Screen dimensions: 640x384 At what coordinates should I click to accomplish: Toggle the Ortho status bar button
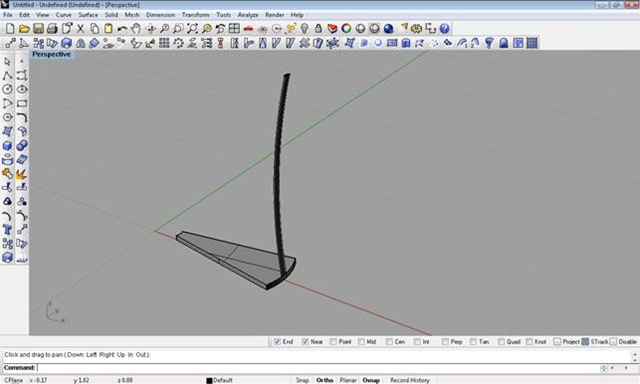click(x=324, y=380)
